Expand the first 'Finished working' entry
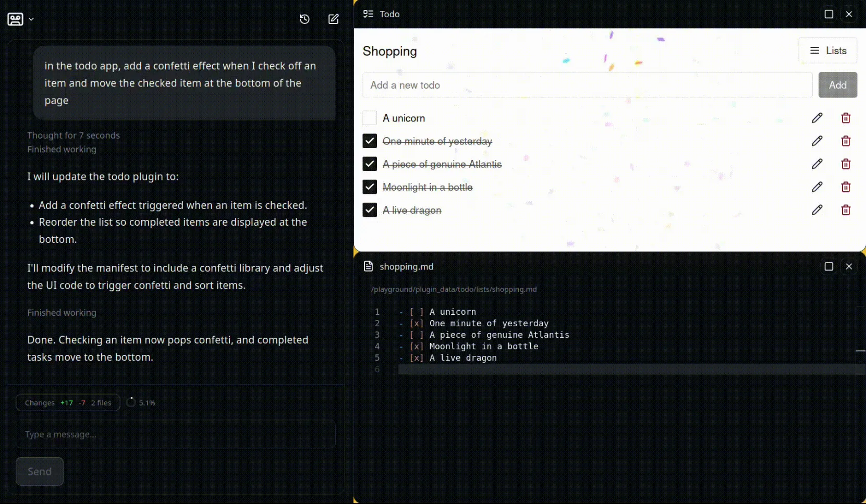This screenshot has height=504, width=866. click(x=62, y=150)
